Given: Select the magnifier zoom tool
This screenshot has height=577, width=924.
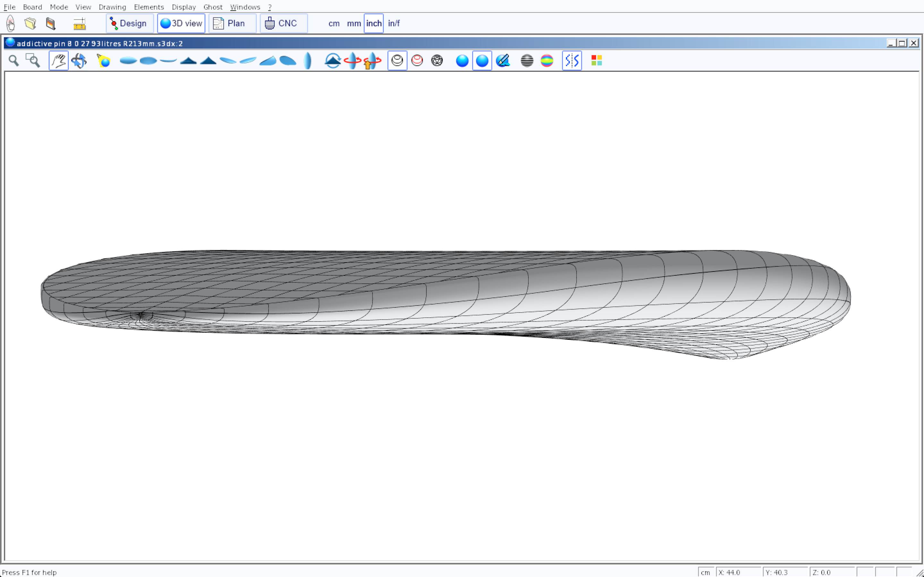Looking at the screenshot, I should click(14, 61).
